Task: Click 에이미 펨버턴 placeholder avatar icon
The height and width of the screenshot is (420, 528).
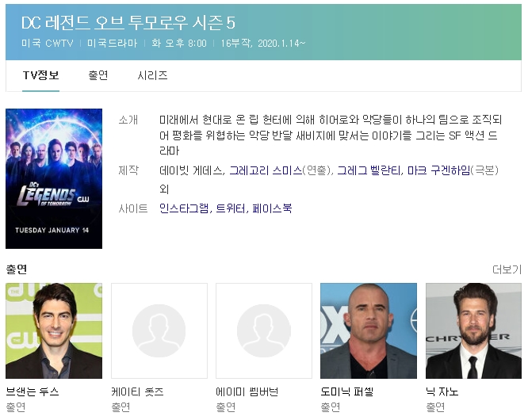Action: click(264, 330)
